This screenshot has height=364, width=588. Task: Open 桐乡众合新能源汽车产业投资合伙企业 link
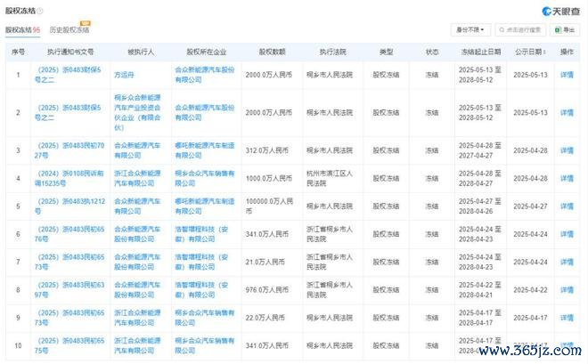pyautogui.click(x=137, y=113)
